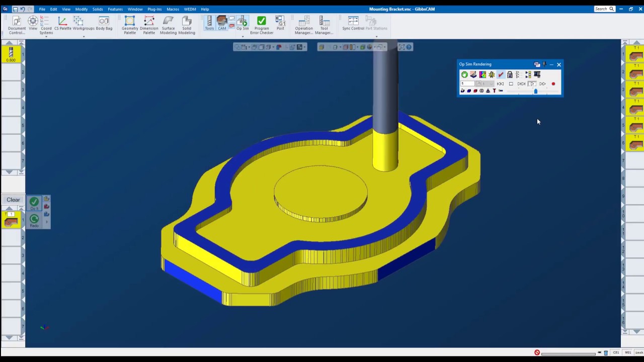Open the Modify menu
Screen dimensions: 644x362
tap(82, 9)
